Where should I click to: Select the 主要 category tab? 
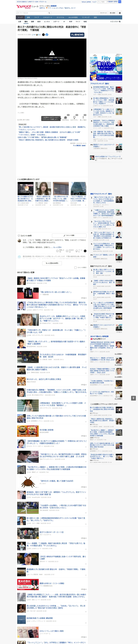(x=20, y=21)
